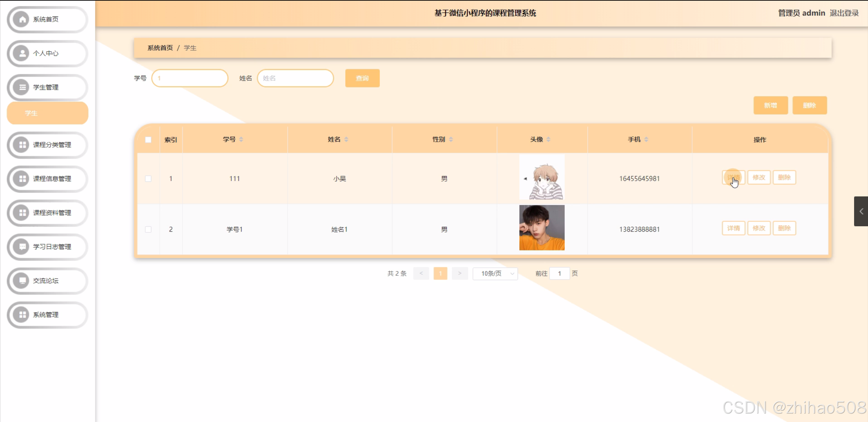Check the checkbox for student 小吴
The height and width of the screenshot is (422, 868).
tap(148, 178)
